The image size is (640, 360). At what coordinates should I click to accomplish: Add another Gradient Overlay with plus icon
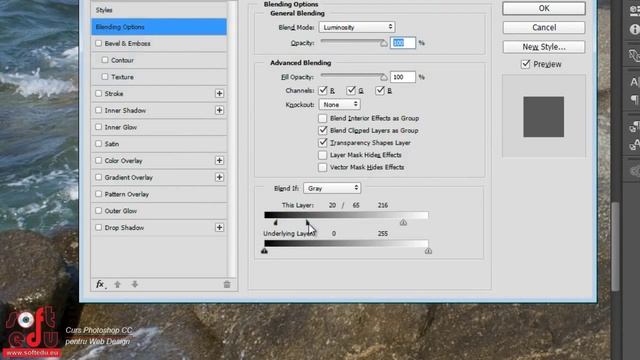click(219, 177)
